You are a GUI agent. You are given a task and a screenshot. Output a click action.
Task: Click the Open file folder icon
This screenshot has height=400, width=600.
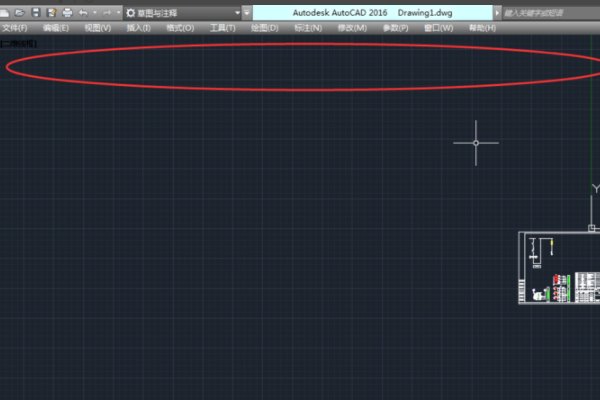[x=21, y=13]
